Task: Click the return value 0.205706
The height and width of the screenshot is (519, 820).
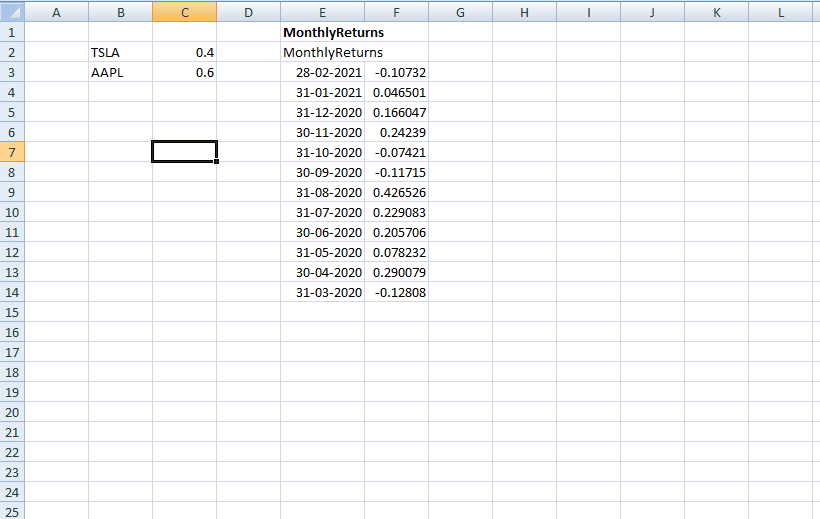Action: [x=396, y=232]
